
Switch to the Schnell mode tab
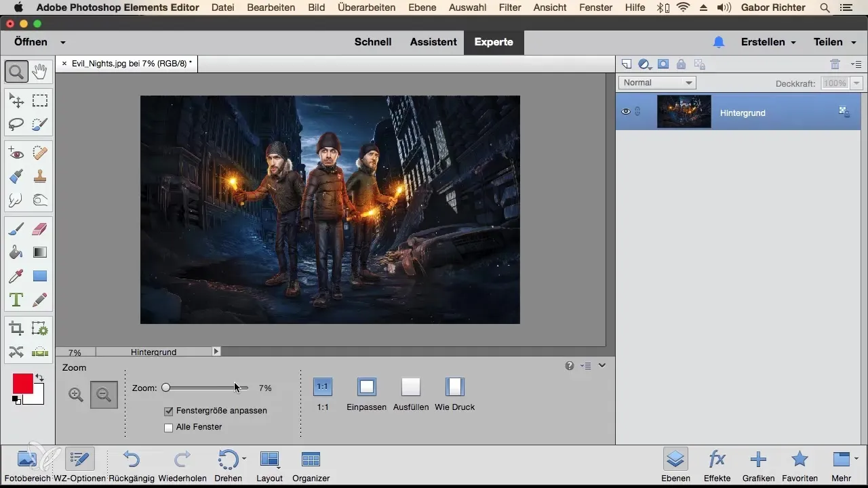pos(373,42)
